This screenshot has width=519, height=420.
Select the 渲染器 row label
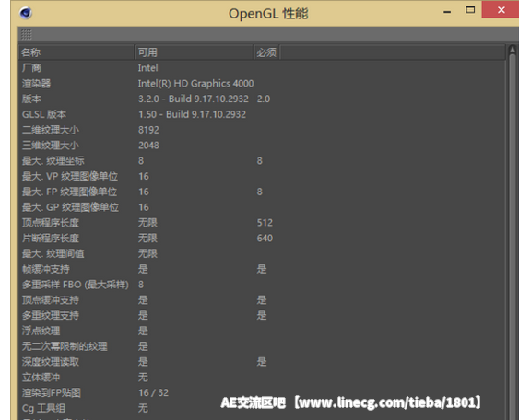(x=36, y=83)
